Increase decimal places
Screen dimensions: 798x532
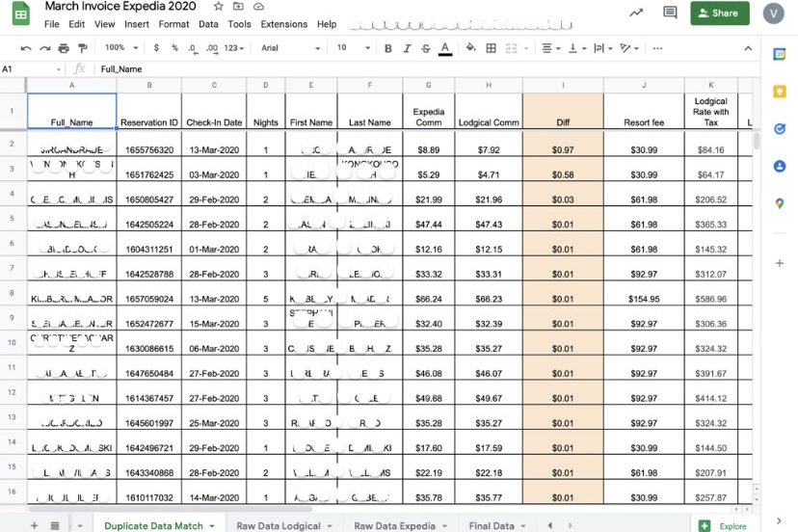click(x=212, y=48)
